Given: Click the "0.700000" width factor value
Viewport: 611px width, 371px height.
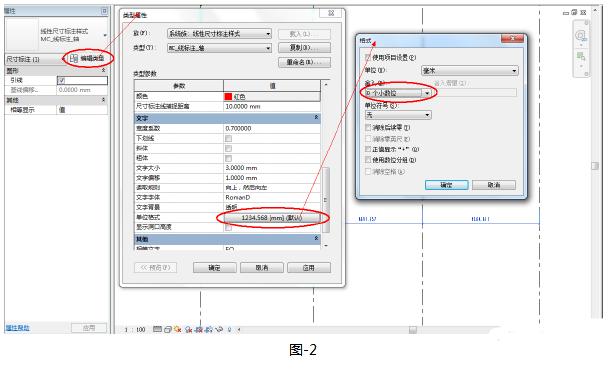Looking at the screenshot, I should pyautogui.click(x=272, y=128).
